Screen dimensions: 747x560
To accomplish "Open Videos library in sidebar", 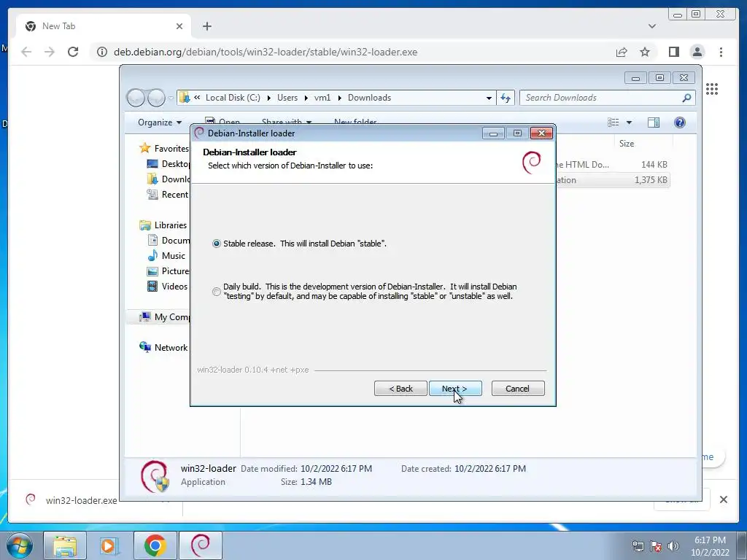I will tap(167, 286).
